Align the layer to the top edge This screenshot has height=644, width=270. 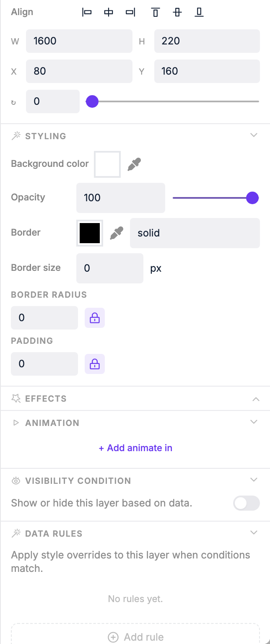[x=156, y=12]
